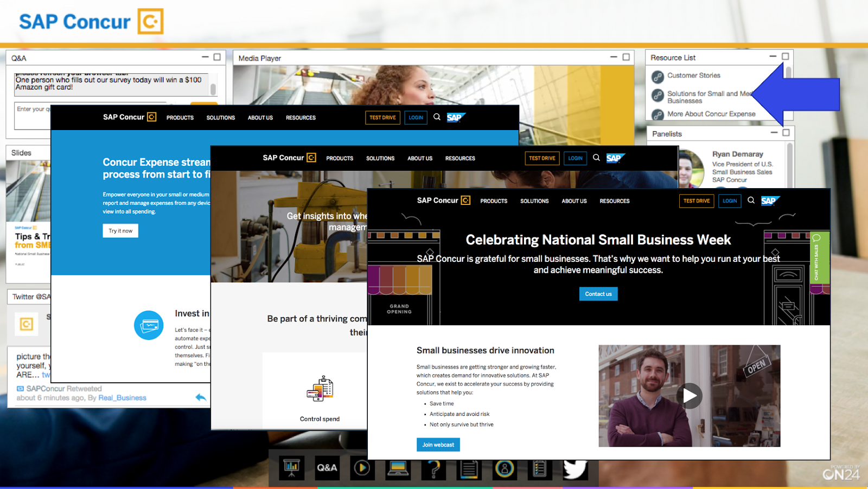Open the Real_Business Twitter link
The image size is (868, 489).
point(122,397)
